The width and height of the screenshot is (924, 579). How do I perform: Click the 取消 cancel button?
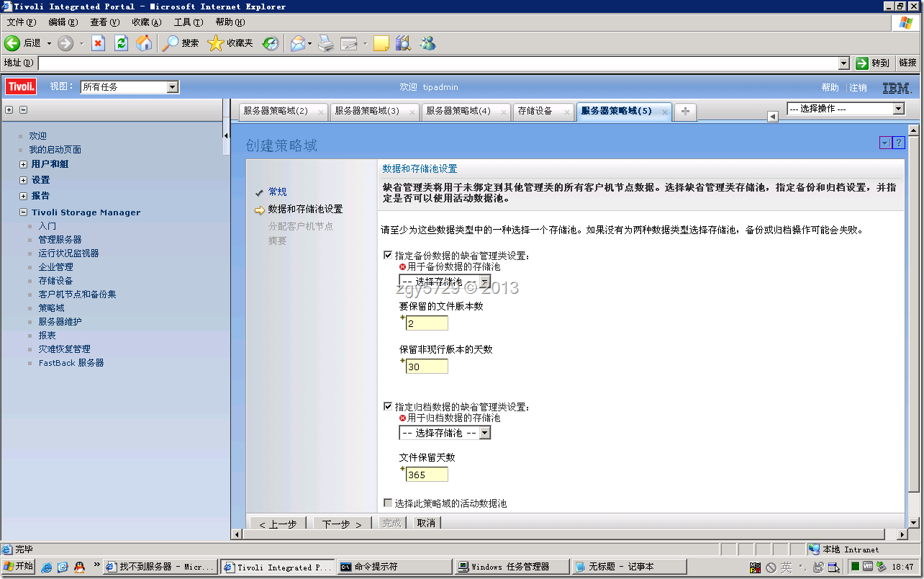coord(426,523)
